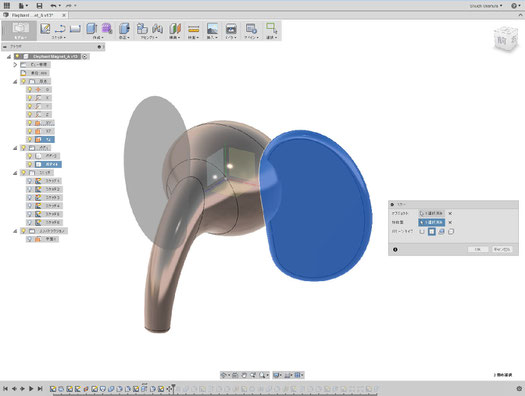The height and width of the screenshot is (396, 525).
Task: Collapse the Construction folder in the browser
Action: [x=15, y=231]
